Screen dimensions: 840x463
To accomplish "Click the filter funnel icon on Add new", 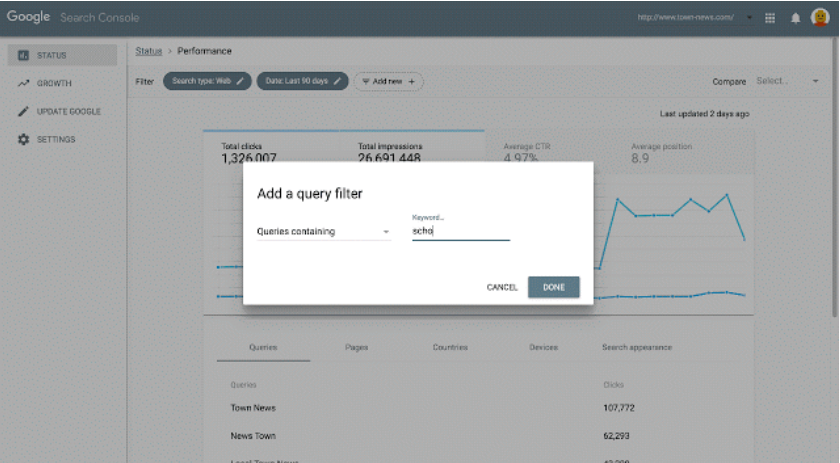I will [x=366, y=81].
